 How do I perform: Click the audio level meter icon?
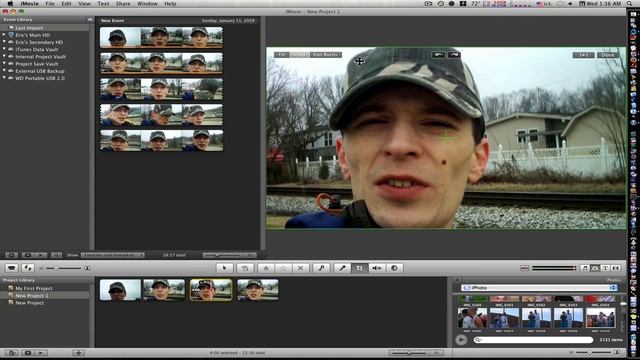[x=524, y=268]
